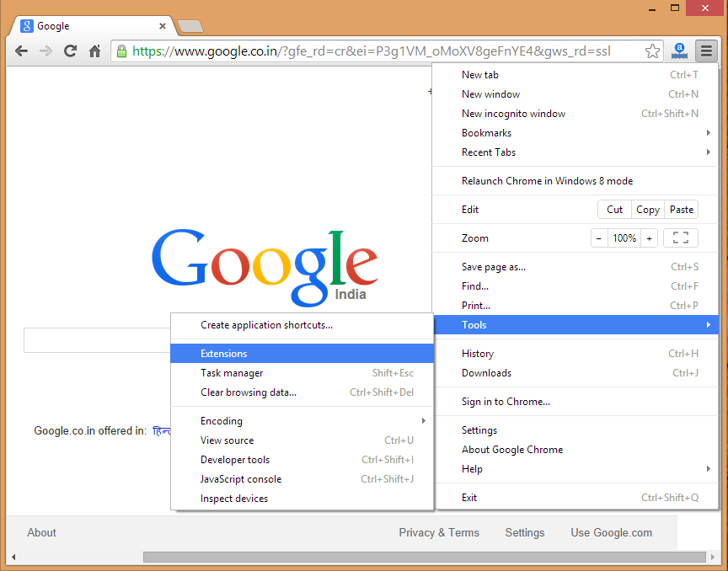Decrease zoom with the minus button
This screenshot has height=571, width=728.
pos(599,238)
